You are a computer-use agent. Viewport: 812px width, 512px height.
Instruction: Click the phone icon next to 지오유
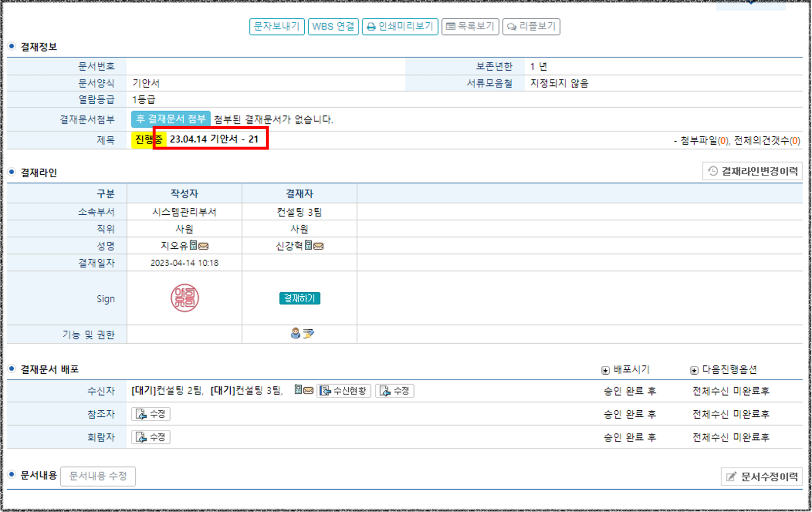[194, 245]
